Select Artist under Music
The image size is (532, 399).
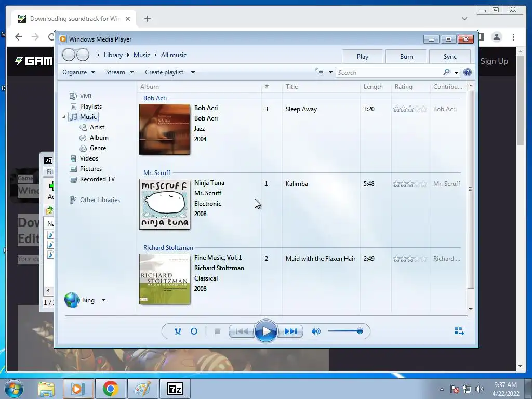tap(92, 127)
